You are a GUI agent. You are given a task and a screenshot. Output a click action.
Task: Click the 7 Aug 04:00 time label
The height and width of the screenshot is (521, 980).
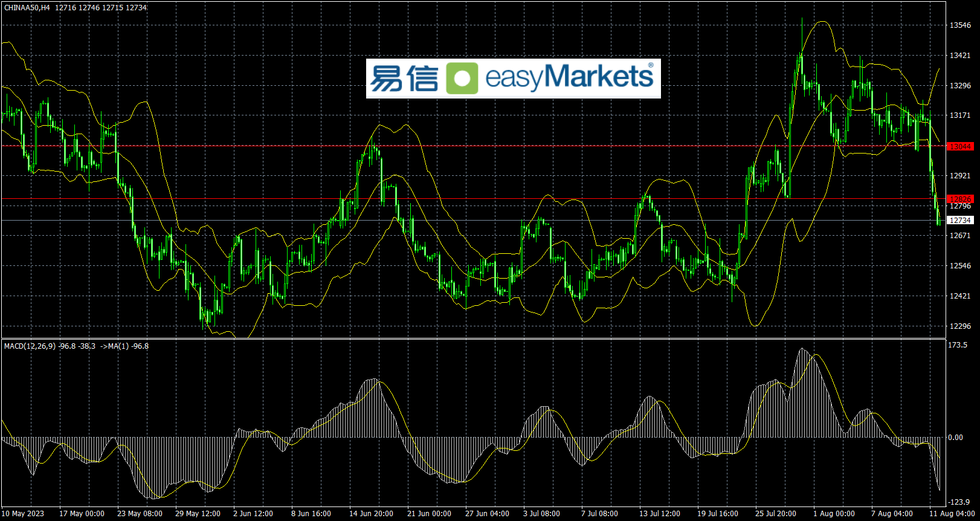click(x=892, y=514)
